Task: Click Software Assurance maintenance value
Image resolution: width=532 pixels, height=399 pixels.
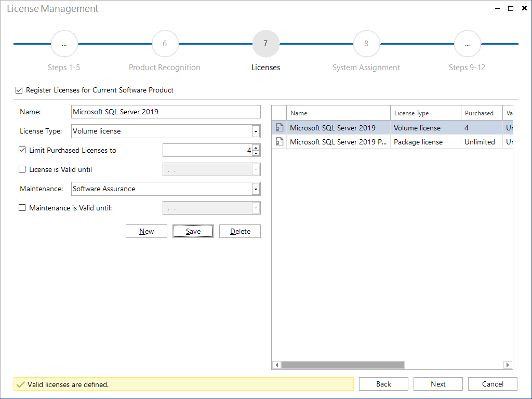Action: [x=104, y=189]
